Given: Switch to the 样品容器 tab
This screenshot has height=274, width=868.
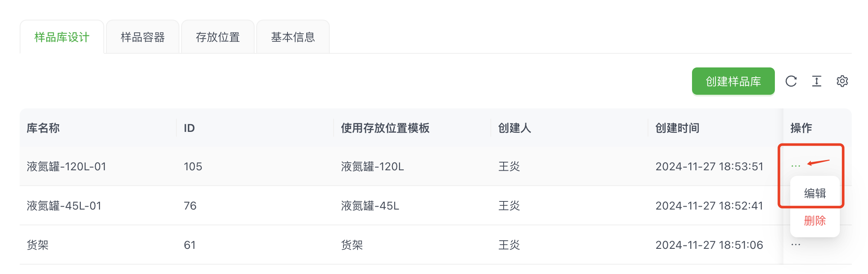Looking at the screenshot, I should click(143, 37).
